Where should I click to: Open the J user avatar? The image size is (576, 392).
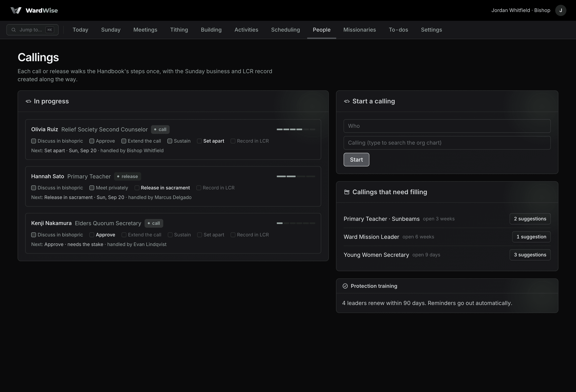[561, 10]
